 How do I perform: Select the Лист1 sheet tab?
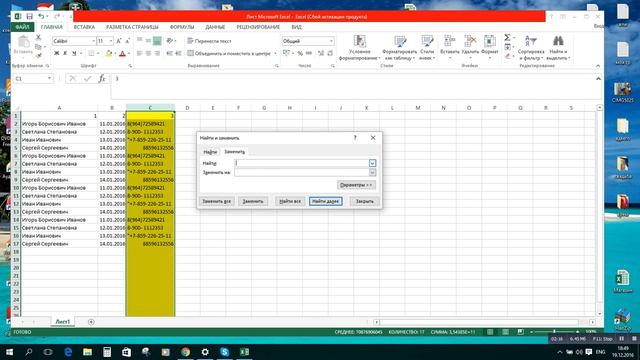tap(62, 322)
